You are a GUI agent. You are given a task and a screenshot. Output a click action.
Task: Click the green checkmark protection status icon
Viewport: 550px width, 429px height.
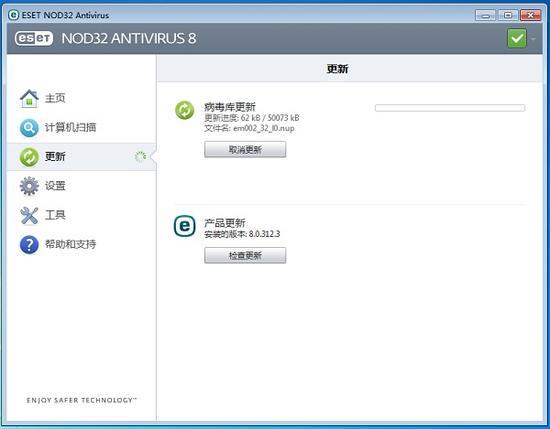pos(517,38)
